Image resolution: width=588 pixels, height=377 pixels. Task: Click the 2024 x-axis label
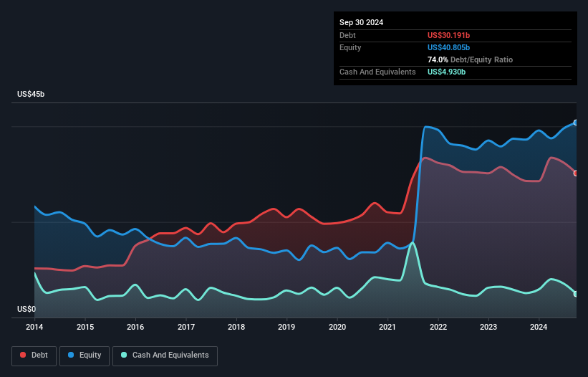coord(539,327)
